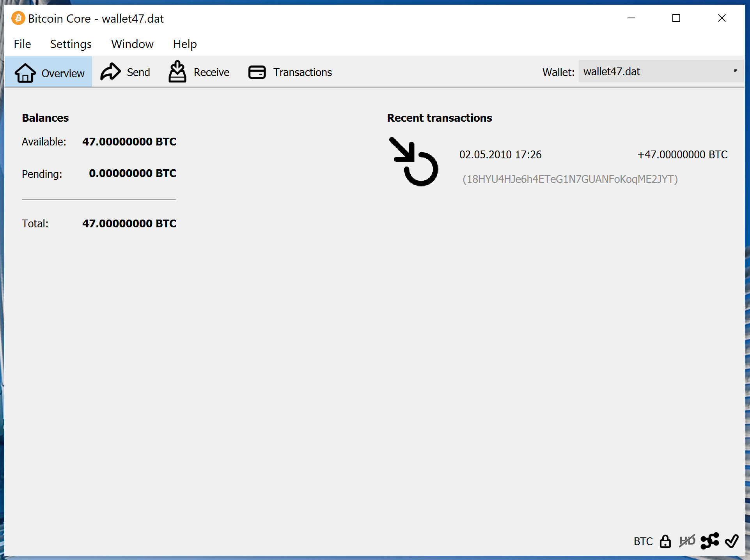The height and width of the screenshot is (560, 750).
Task: Click the incoming transaction clock icon
Action: click(414, 162)
